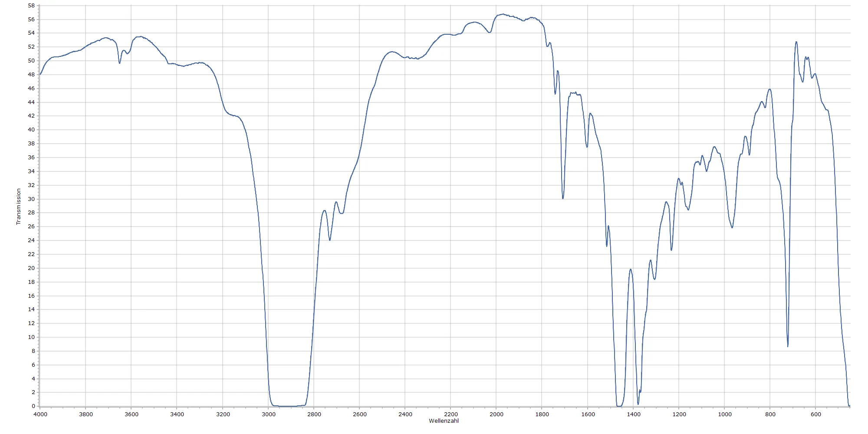Select the 1000 wavenumber tick label
868x434 pixels.
(725, 414)
